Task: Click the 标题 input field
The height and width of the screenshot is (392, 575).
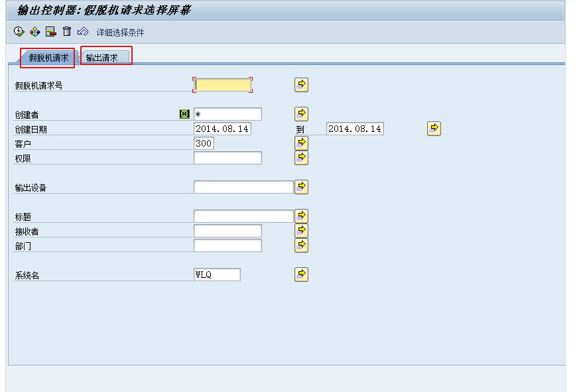Action: click(243, 216)
